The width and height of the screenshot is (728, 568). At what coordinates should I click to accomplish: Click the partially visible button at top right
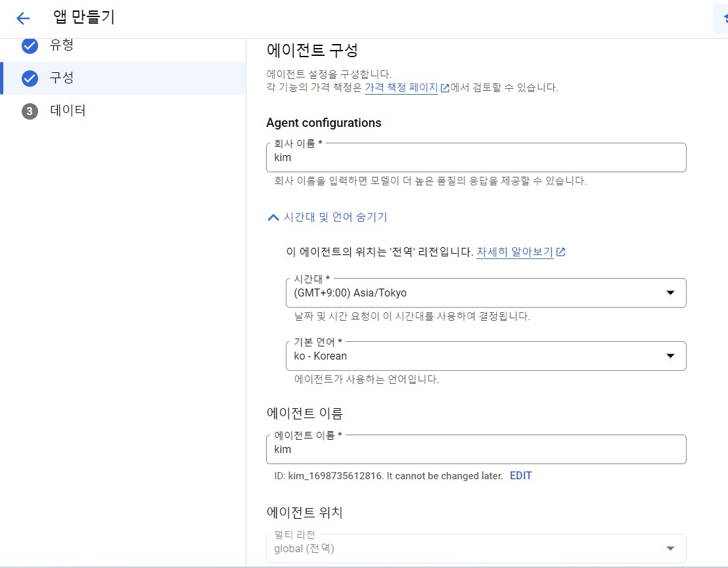(721, 18)
